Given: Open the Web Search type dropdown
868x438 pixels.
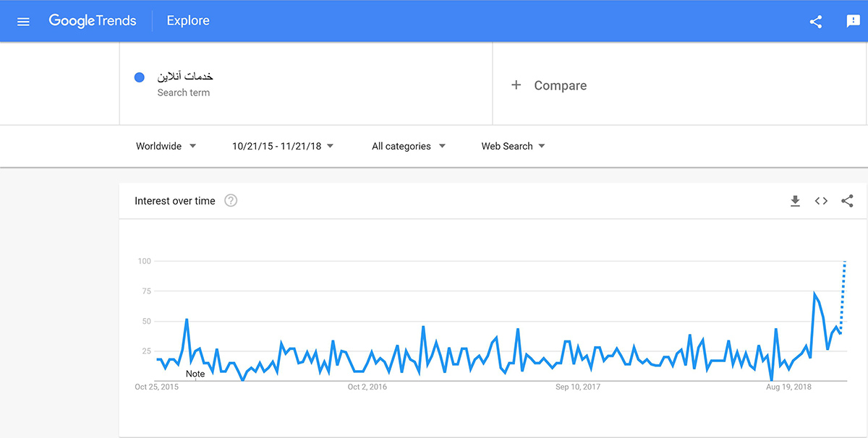Looking at the screenshot, I should tap(513, 146).
